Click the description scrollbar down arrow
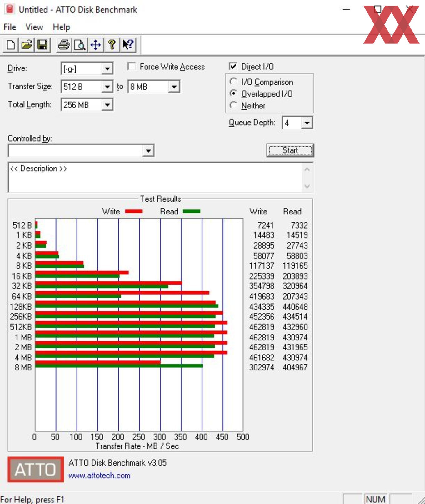 pos(307,186)
